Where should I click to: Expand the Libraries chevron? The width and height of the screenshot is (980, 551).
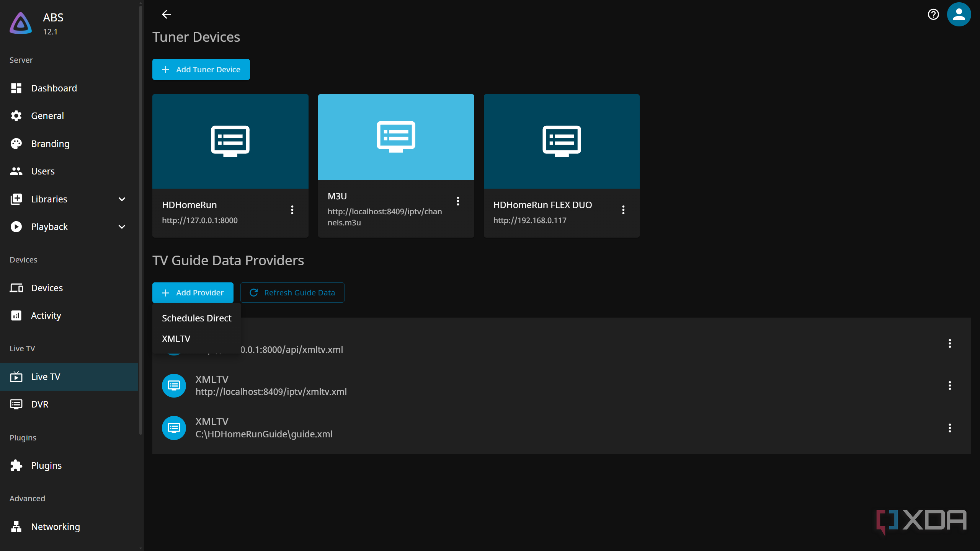[x=122, y=199]
